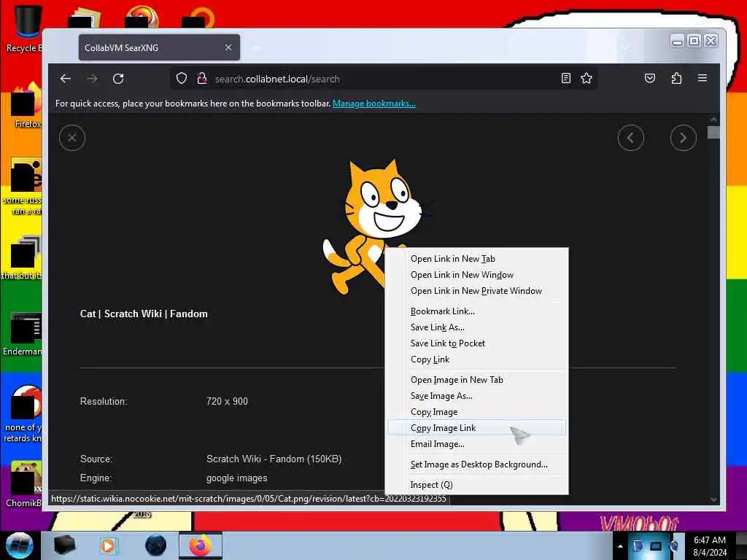The width and height of the screenshot is (747, 560).
Task: Close the CollabVM SearXNG tab
Action: [x=228, y=47]
